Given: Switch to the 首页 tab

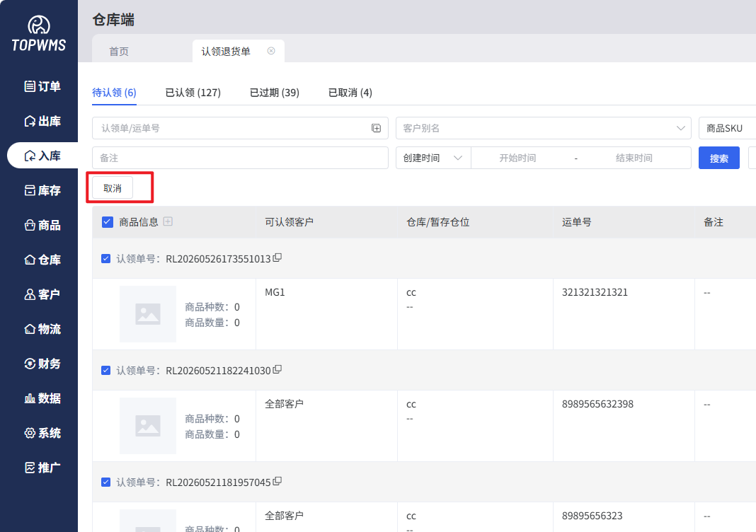Looking at the screenshot, I should (x=119, y=52).
